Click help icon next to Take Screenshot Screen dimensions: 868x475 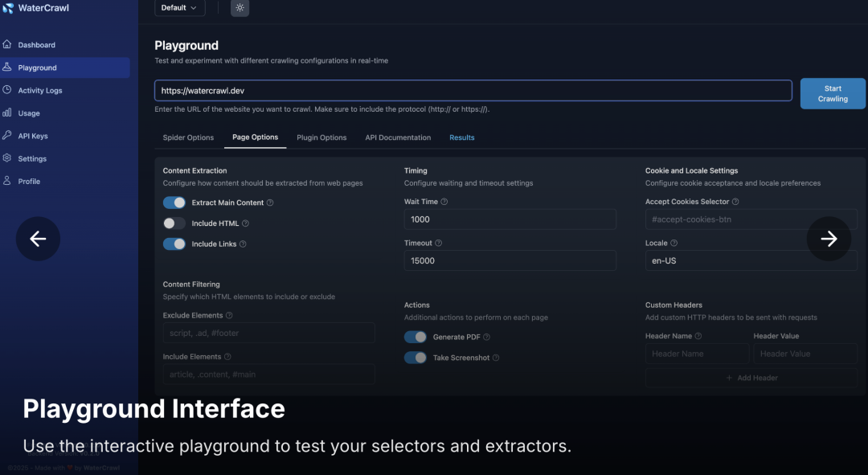coord(496,358)
